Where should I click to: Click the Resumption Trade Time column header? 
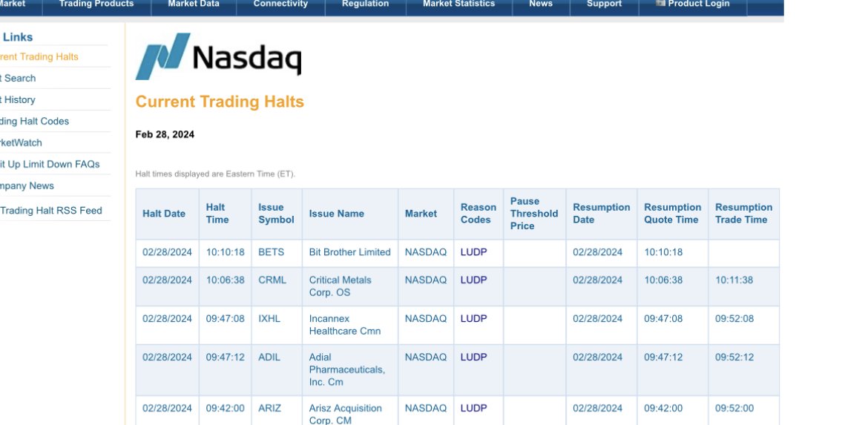click(743, 214)
